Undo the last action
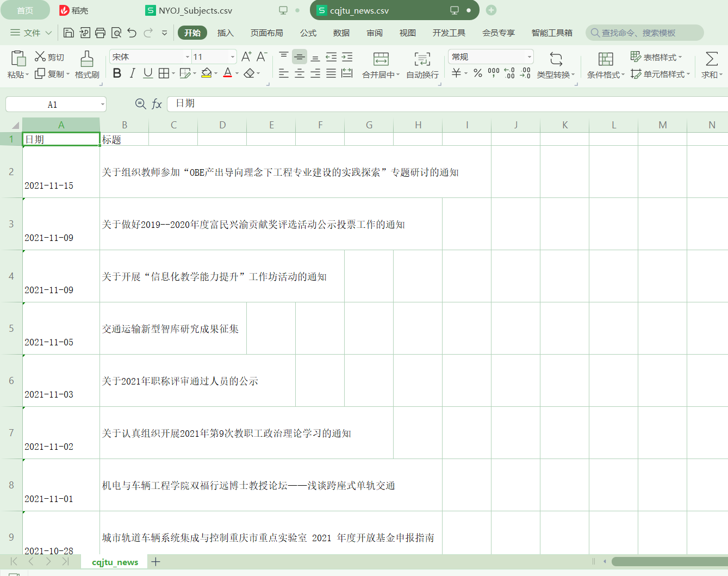 [132, 33]
